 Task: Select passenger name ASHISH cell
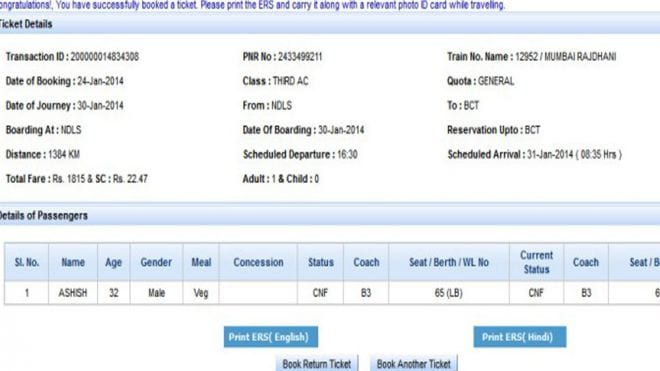[73, 293]
